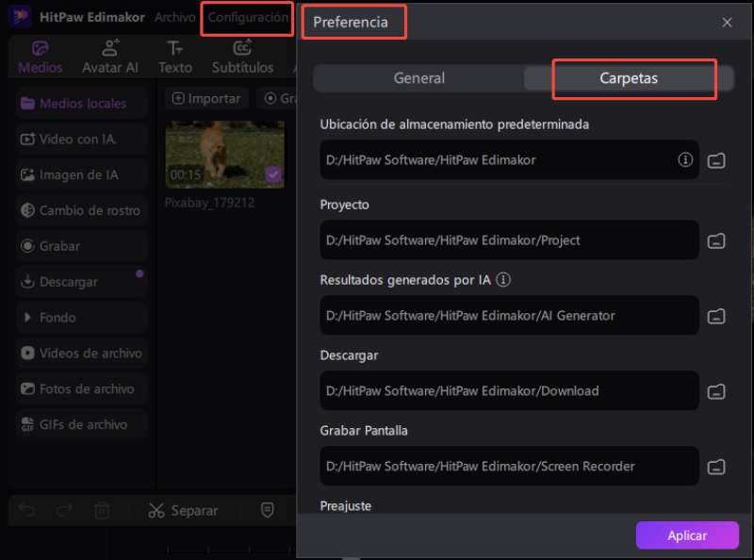Select the Separar scissors tool
Viewport: 754px width, 560px height.
click(183, 510)
